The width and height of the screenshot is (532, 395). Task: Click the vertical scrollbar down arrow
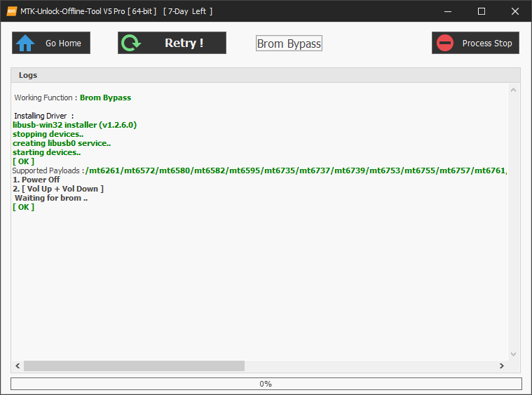513,354
